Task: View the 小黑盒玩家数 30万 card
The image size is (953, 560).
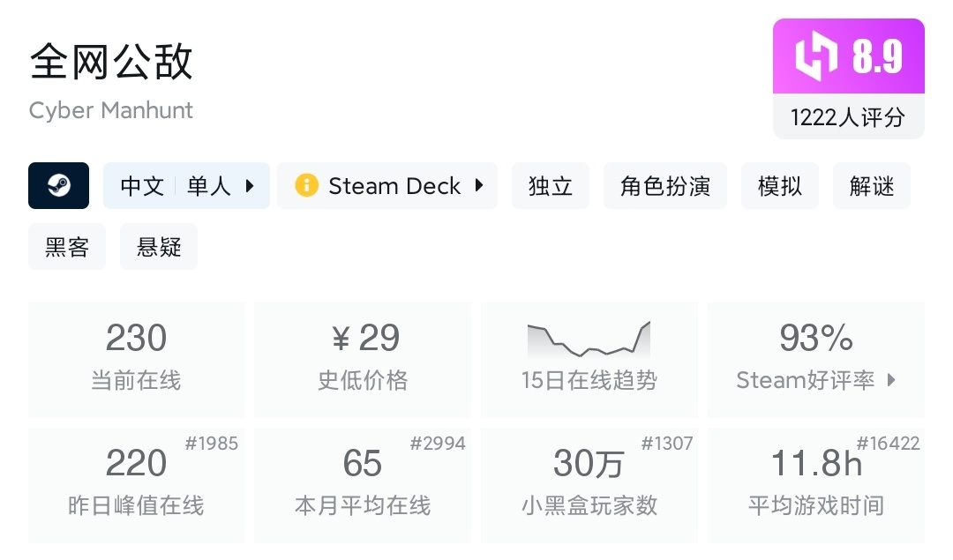Action: click(x=589, y=484)
